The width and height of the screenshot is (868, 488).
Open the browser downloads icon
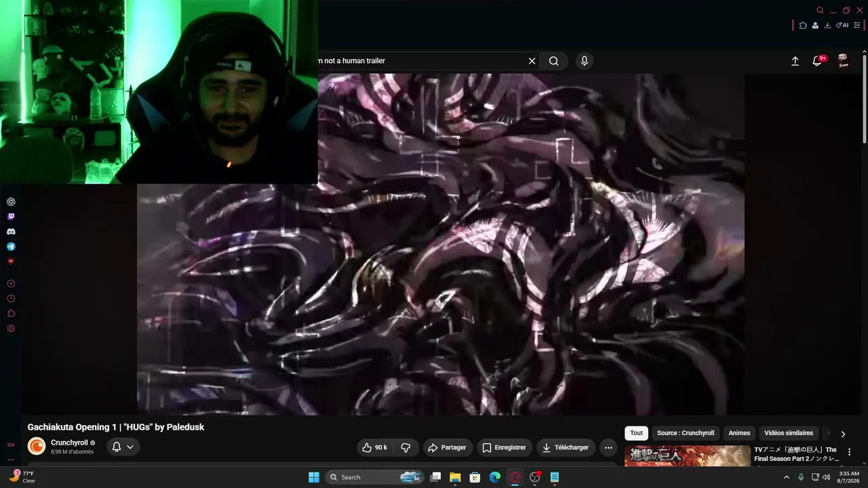point(827,25)
